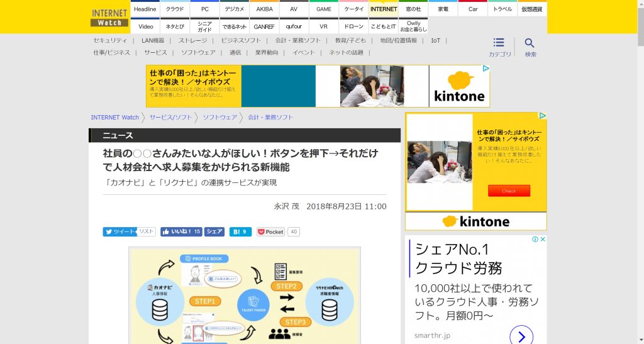This screenshot has width=644, height=344.
Task: Open the ケータイ tab
Action: [x=353, y=9]
